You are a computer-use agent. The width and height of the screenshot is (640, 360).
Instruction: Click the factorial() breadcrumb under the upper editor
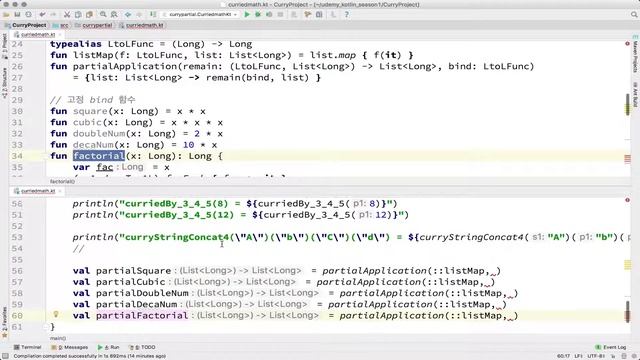click(x=62, y=181)
